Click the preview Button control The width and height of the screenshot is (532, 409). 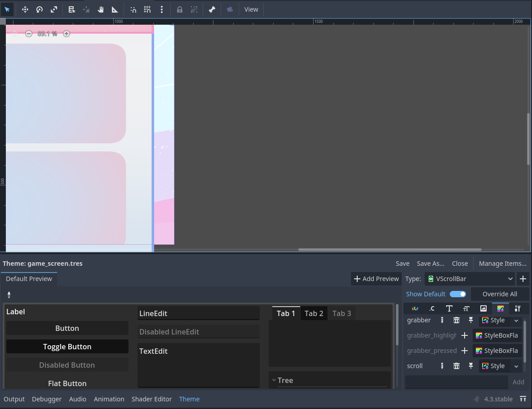coord(67,328)
